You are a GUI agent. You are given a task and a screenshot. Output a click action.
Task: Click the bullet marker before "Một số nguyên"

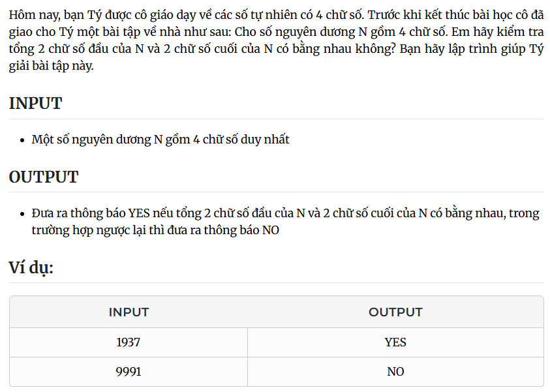(x=22, y=140)
